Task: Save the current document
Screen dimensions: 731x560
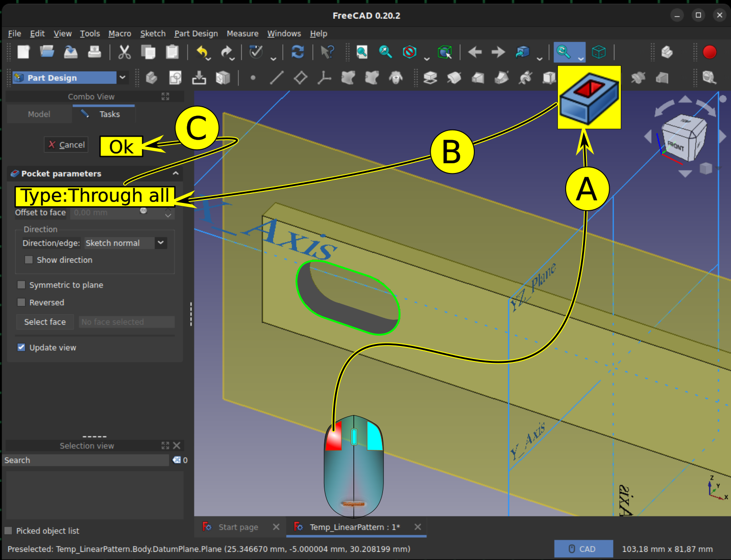Action: click(x=71, y=52)
